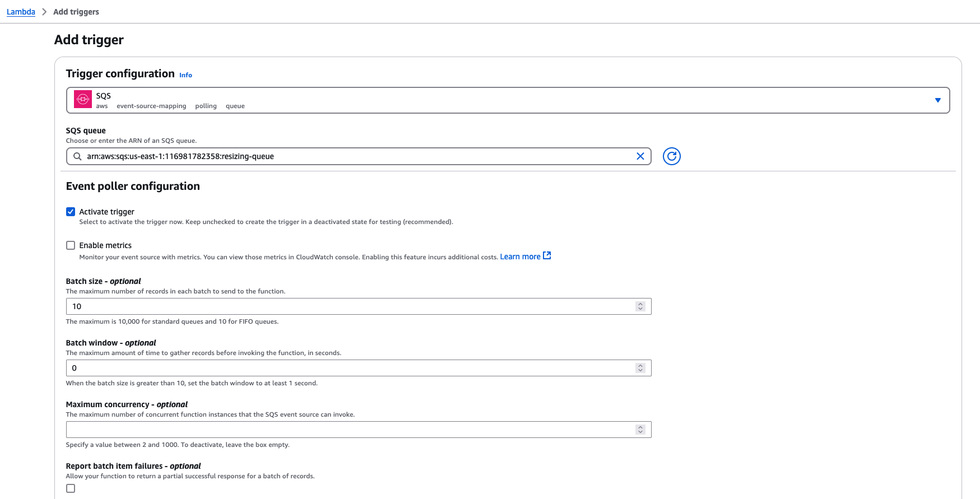Refresh the SQS queue list
This screenshot has width=980, height=499.
pyautogui.click(x=671, y=156)
